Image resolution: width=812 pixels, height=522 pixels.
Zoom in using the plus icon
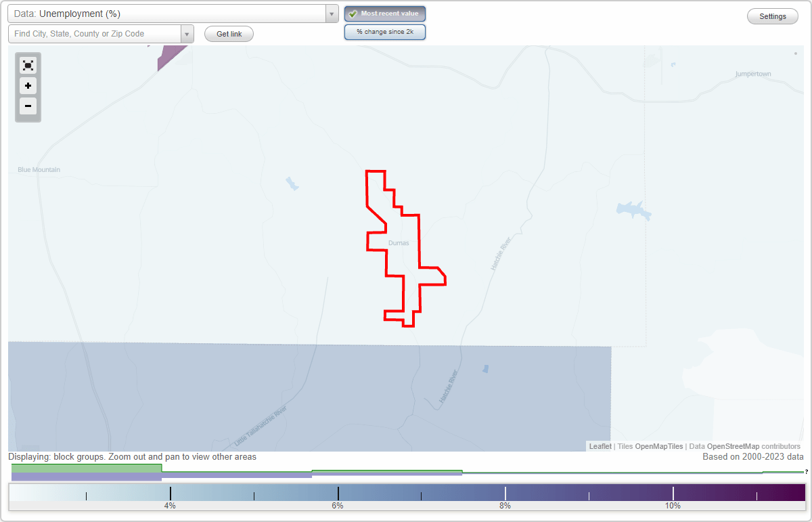[x=28, y=86]
